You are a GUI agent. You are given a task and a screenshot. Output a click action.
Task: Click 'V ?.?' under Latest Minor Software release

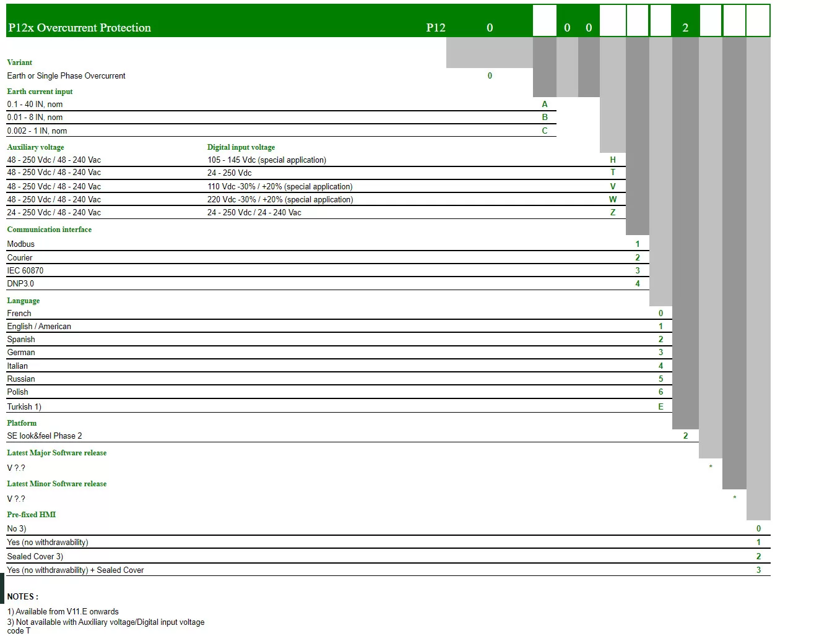pos(16,499)
